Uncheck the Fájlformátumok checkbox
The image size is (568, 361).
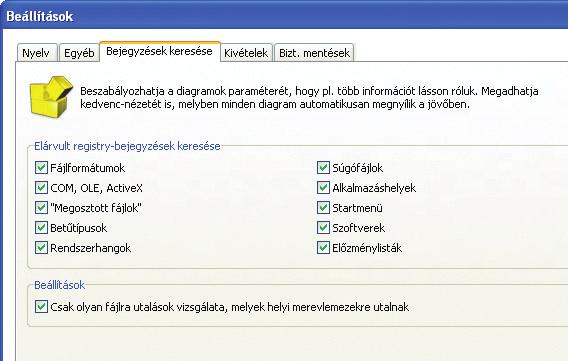pos(41,168)
